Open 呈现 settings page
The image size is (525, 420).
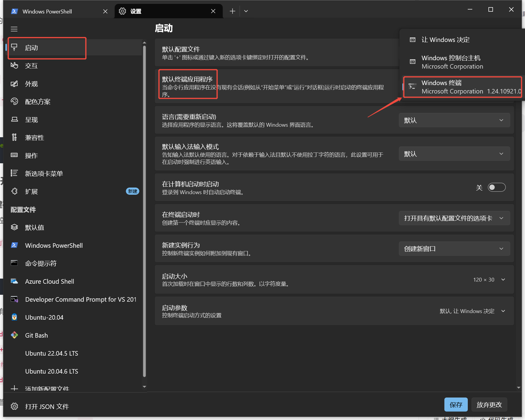[73, 120]
